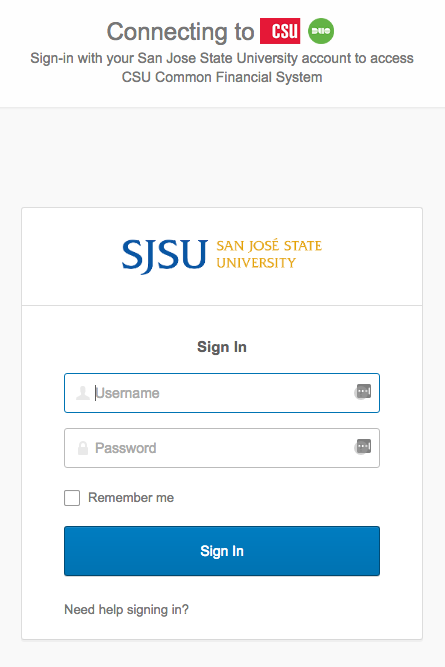Screen dimensions: 445x667
Task: Enable the Remember me checkbox
Action: pos(72,498)
